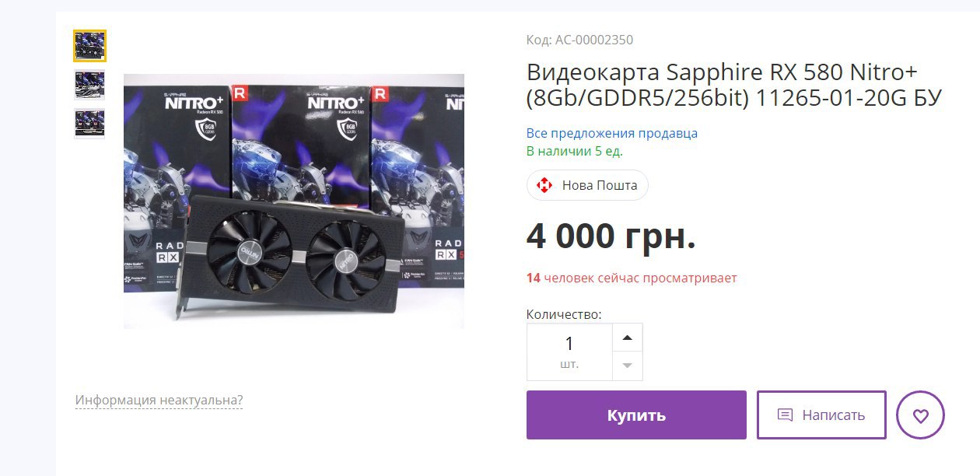Click the Написать button to message the seller
980x476 pixels.
click(821, 415)
